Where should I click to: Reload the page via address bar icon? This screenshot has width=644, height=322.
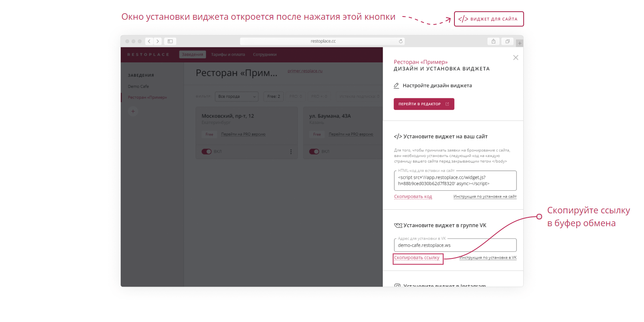point(400,41)
